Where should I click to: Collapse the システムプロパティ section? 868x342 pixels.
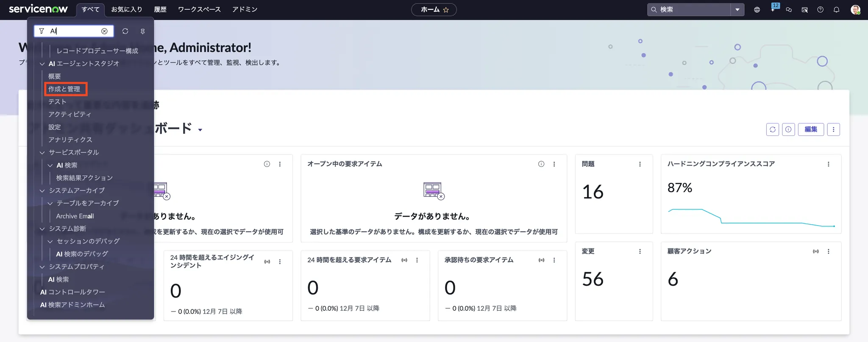pyautogui.click(x=42, y=267)
